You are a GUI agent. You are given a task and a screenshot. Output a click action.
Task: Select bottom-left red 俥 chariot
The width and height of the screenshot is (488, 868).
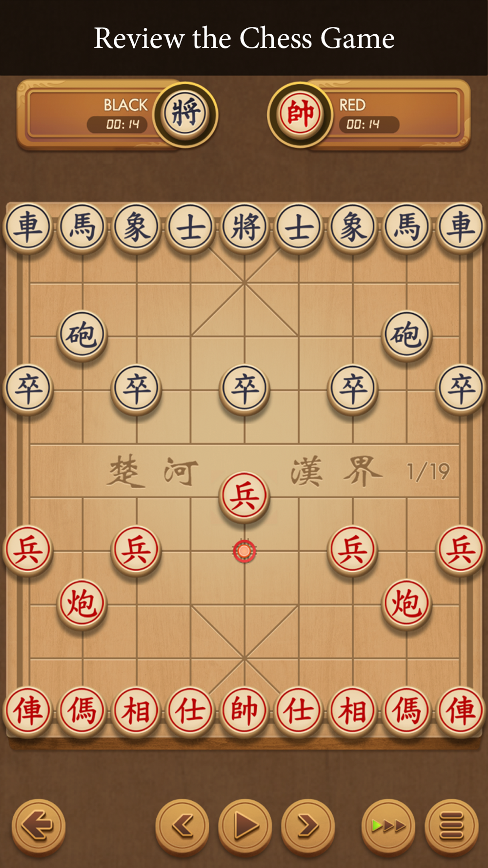click(x=28, y=712)
